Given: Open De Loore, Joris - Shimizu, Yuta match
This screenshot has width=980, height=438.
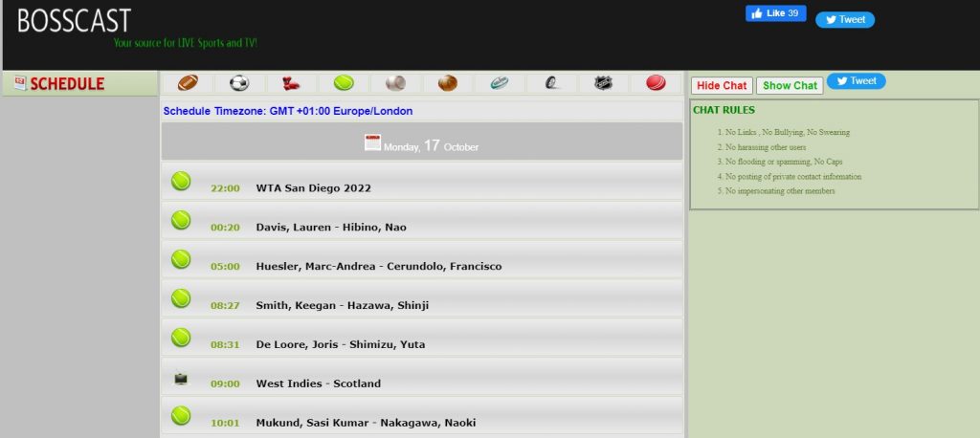Looking at the screenshot, I should (341, 344).
